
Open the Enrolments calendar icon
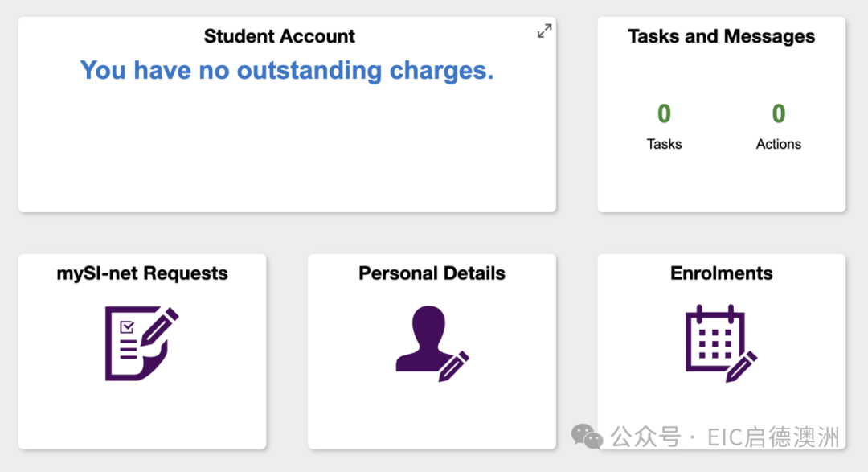point(721,343)
